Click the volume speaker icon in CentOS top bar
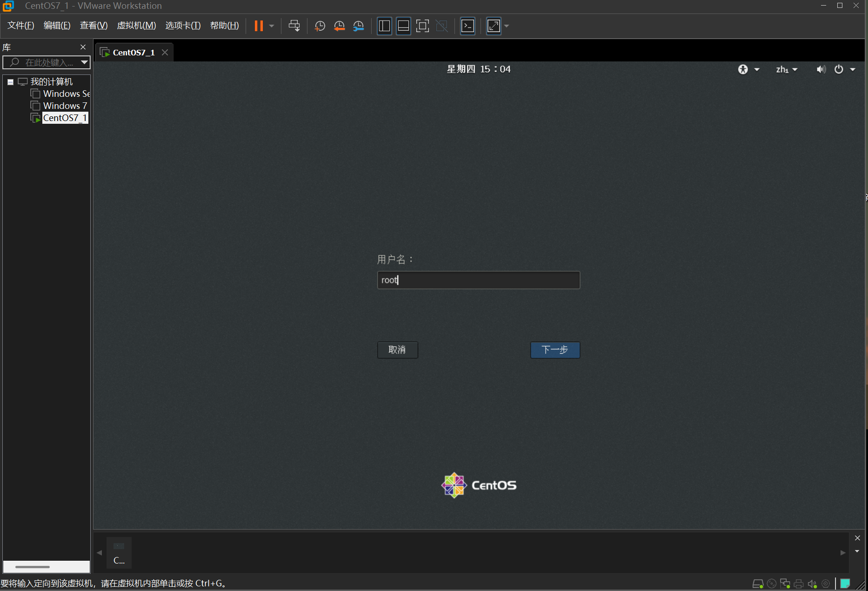This screenshot has height=591, width=868. pyautogui.click(x=821, y=69)
